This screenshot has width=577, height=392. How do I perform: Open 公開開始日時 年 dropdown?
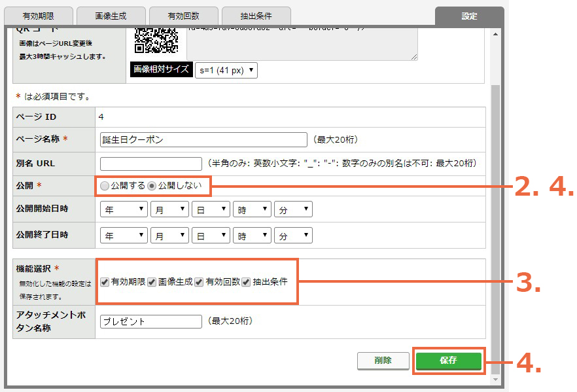(124, 209)
